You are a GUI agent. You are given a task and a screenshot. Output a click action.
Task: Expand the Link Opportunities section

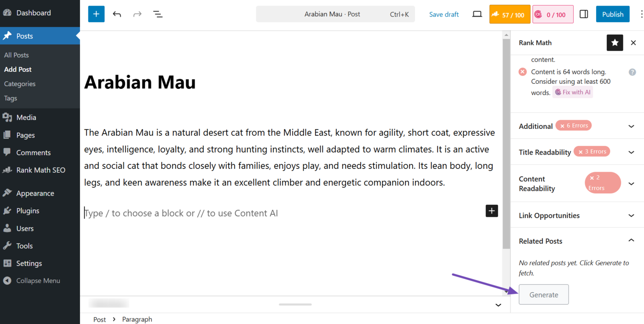(631, 215)
